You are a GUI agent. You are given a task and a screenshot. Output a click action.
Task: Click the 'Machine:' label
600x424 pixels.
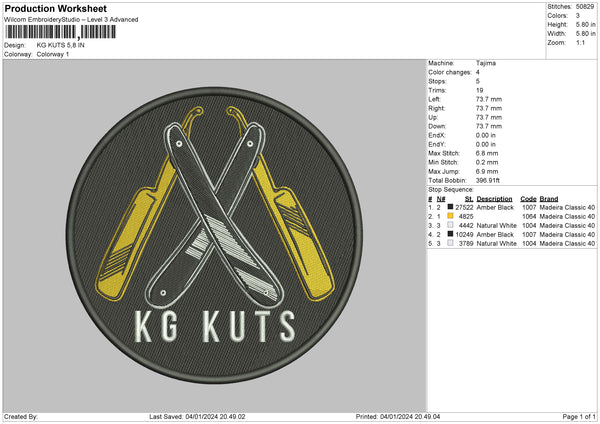(441, 63)
